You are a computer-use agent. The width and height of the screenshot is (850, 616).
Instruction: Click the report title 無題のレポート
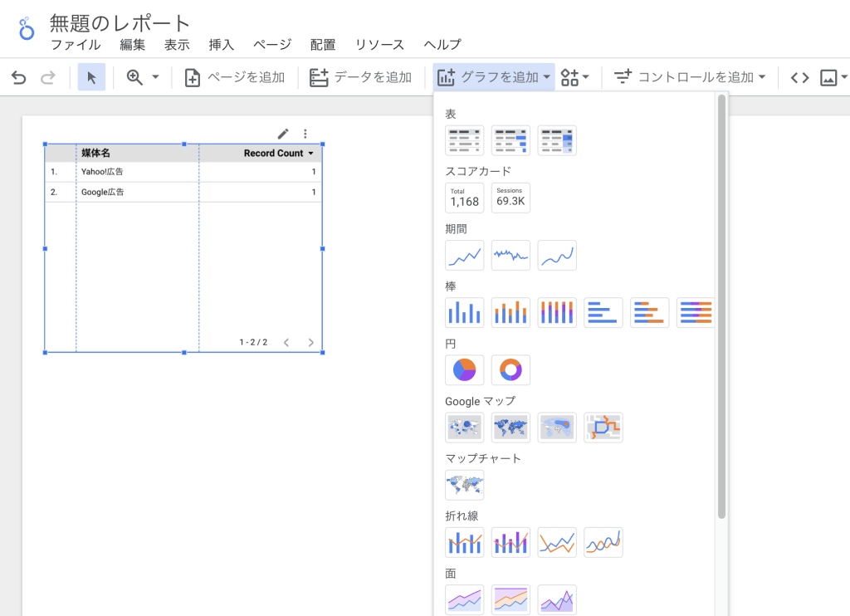pos(120,22)
